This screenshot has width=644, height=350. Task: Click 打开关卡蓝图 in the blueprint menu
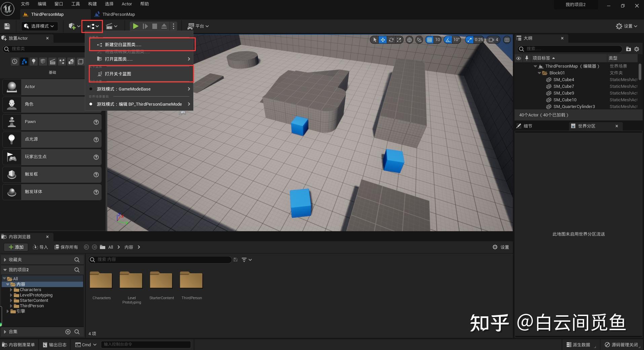tap(117, 74)
